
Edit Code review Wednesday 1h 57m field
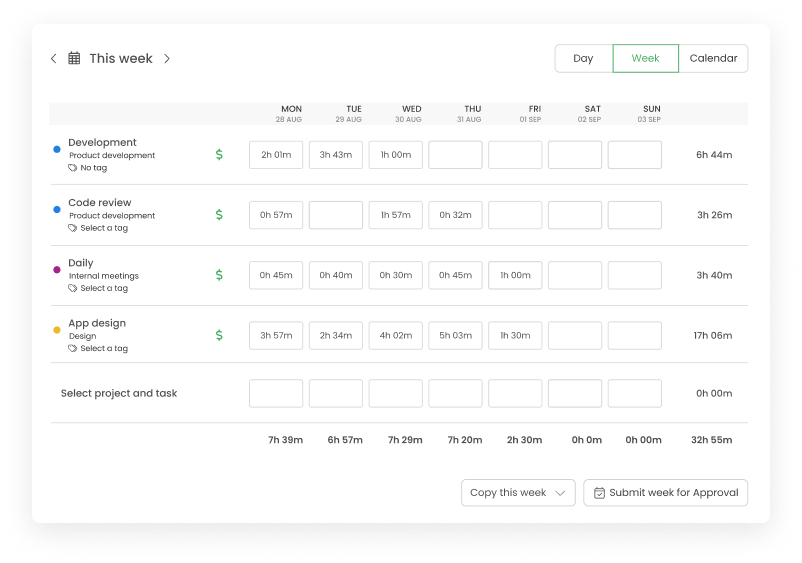395,215
